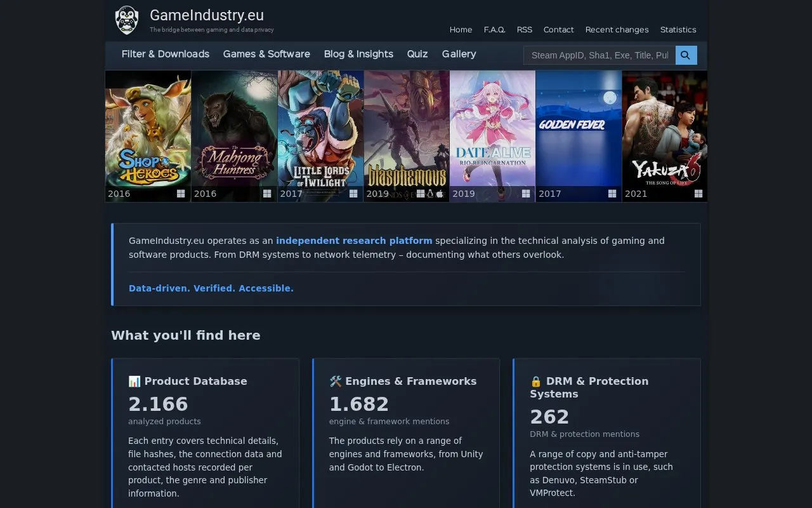Screen dimensions: 812x508
Task: Open the Blog & Insights menu
Action: (358, 54)
